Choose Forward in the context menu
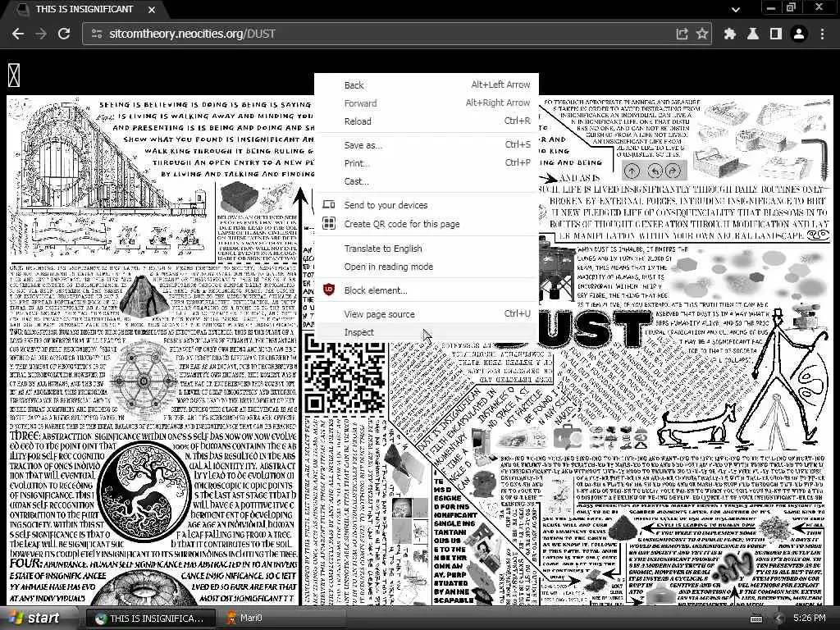Image resolution: width=840 pixels, height=630 pixels. 427,103
